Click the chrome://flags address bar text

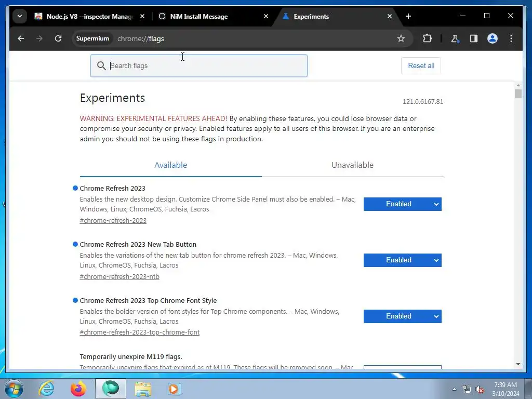coord(141,38)
